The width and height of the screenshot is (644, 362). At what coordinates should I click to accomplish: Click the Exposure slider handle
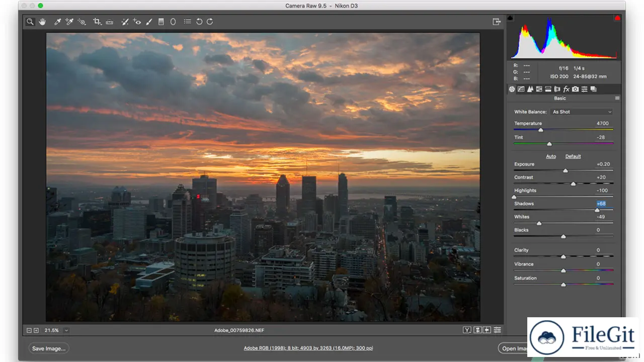565,171
